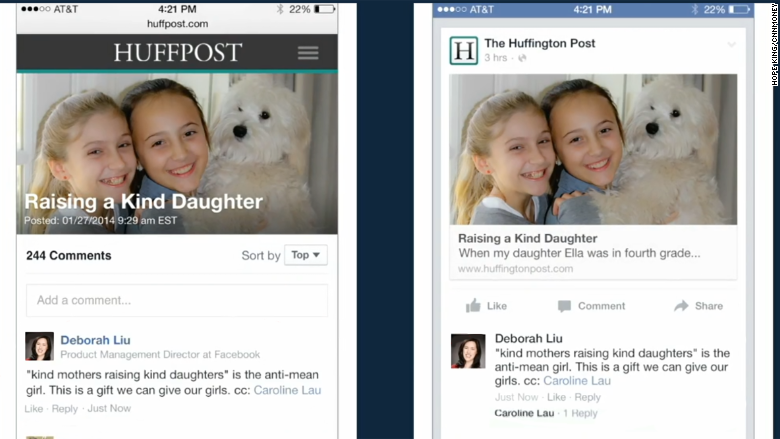780x439 pixels.
Task: Open the Sort by Top dropdown
Action: tap(305, 255)
